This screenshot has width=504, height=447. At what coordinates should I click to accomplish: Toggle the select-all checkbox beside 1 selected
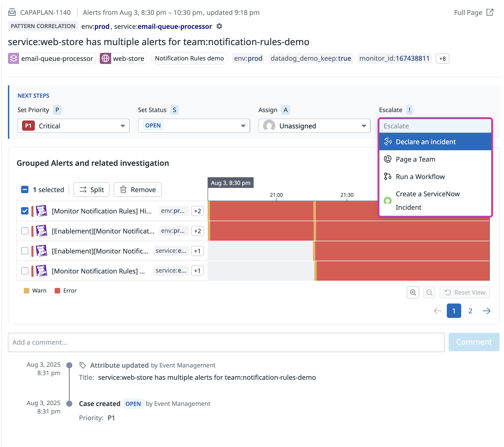25,190
